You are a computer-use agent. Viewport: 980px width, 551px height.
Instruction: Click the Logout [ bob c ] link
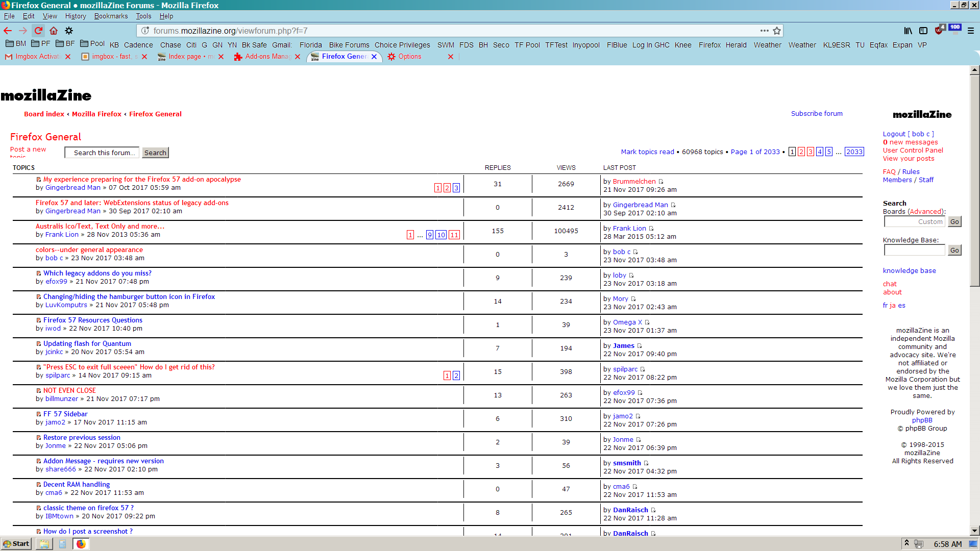pyautogui.click(x=909, y=134)
